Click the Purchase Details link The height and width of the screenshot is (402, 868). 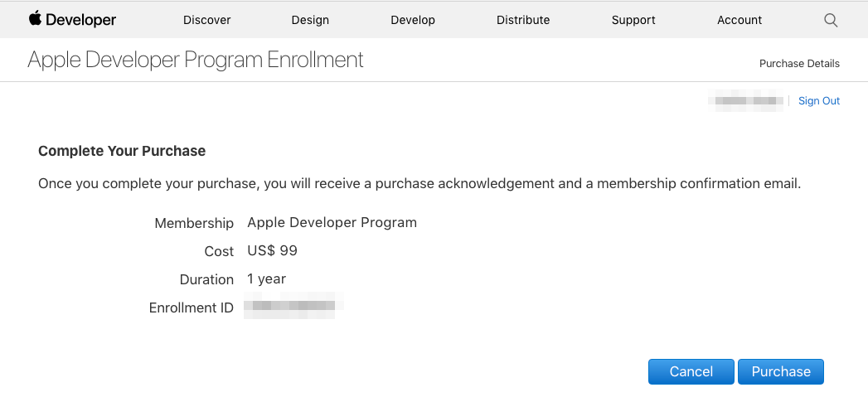799,64
